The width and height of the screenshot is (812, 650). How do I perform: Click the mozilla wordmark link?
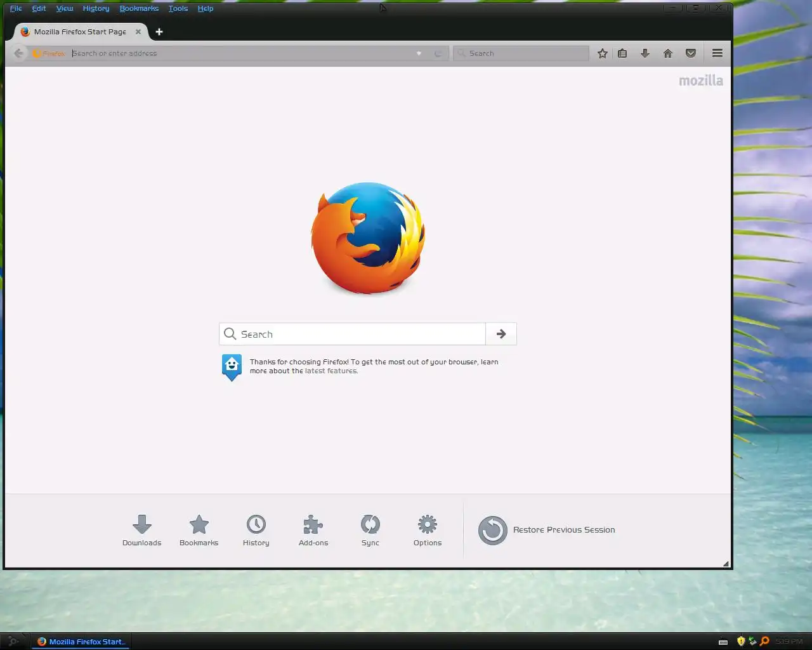click(x=701, y=81)
